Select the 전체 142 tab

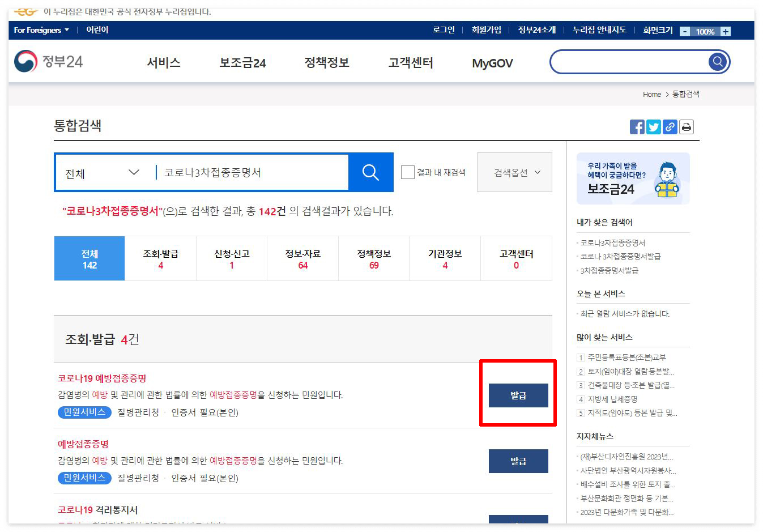pyautogui.click(x=89, y=259)
